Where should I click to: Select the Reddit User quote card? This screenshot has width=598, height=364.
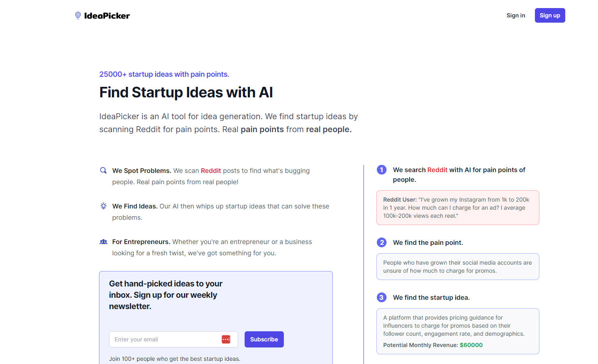point(457,208)
